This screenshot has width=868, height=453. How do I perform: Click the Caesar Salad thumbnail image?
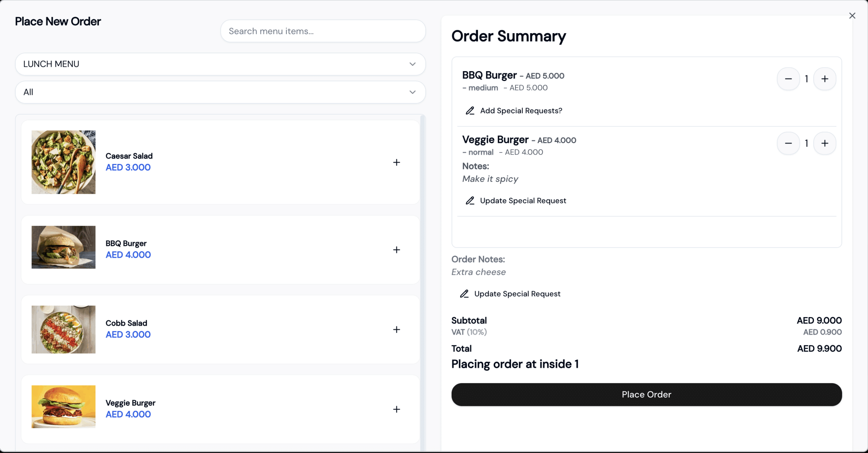tap(63, 162)
